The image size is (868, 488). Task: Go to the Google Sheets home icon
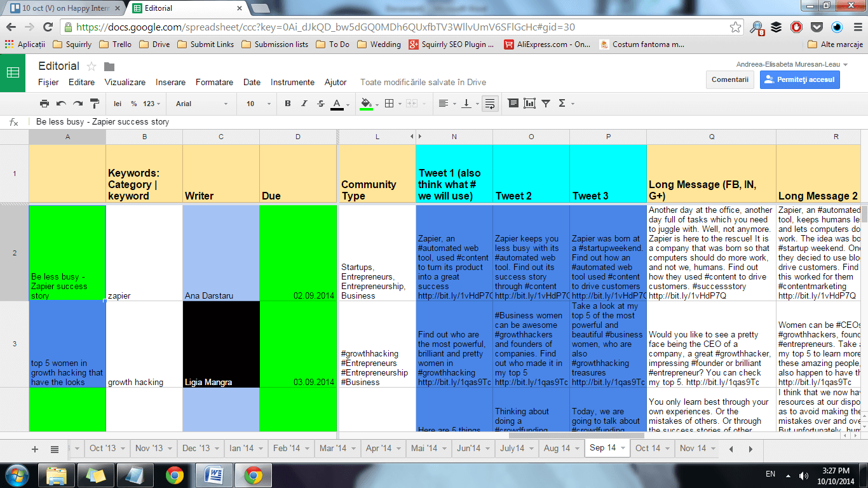coord(13,72)
